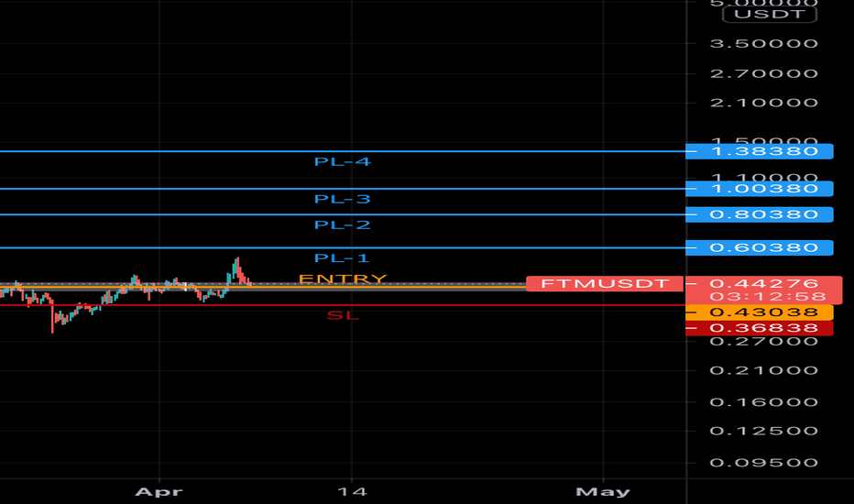
Task: Click the 0.12500 price scale value
Action: point(763,431)
